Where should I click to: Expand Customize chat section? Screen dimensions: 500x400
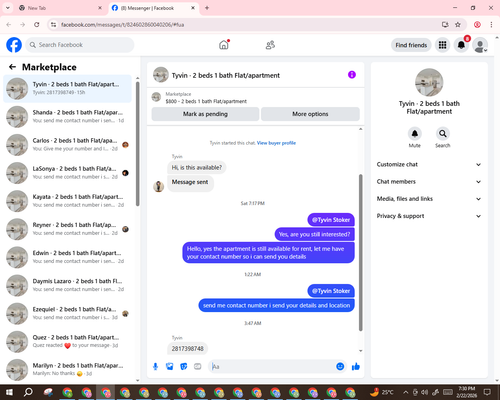(x=429, y=164)
